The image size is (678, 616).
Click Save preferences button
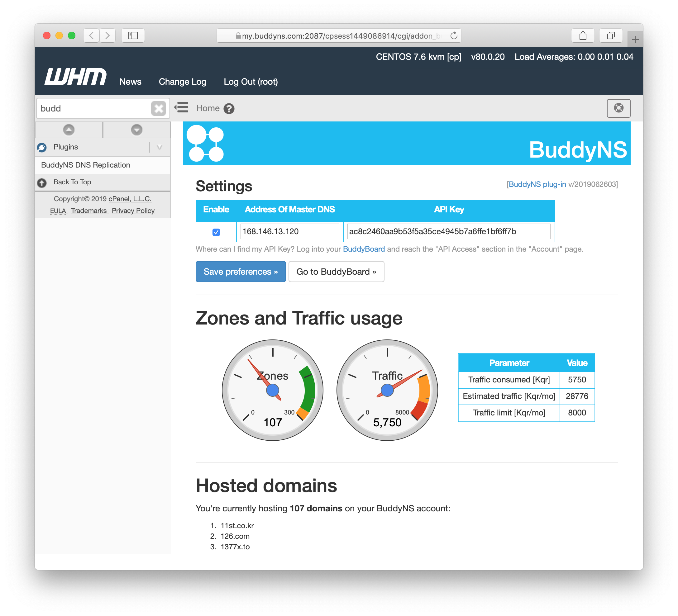[241, 272]
